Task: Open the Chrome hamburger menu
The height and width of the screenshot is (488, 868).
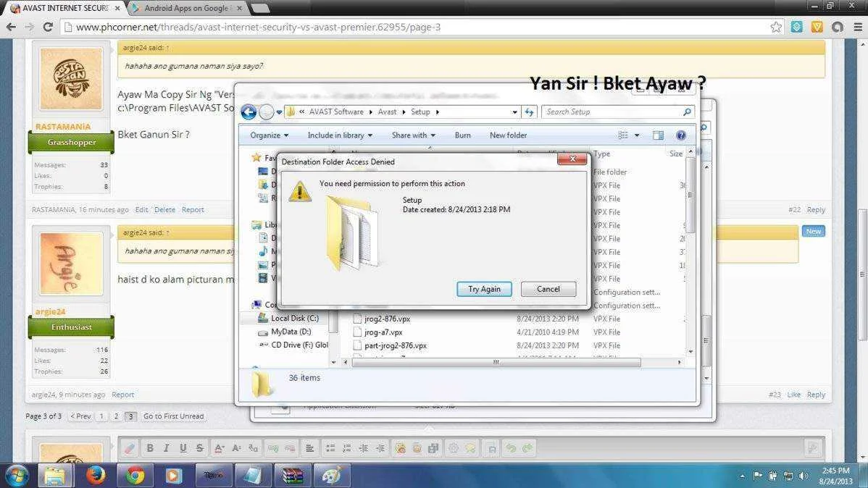Action: tap(858, 27)
